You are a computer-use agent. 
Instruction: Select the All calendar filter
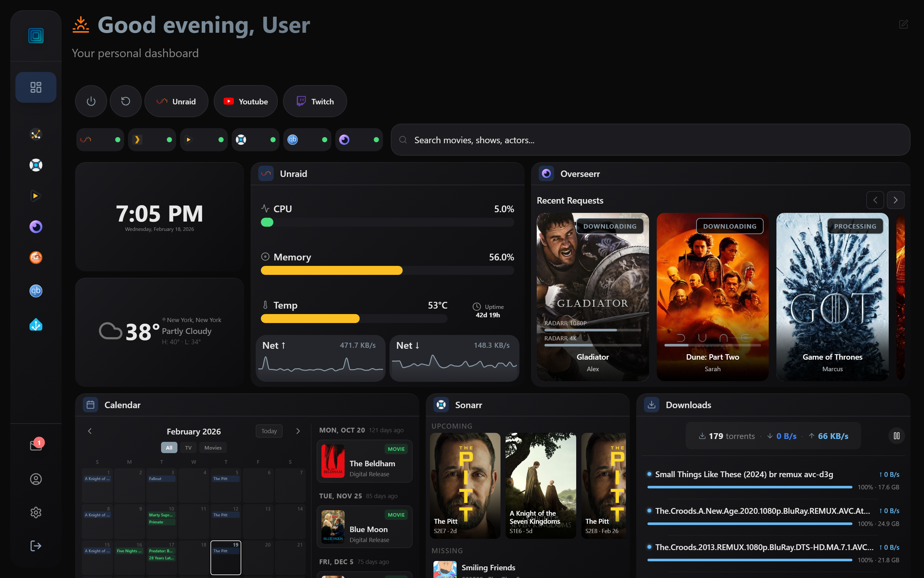169,448
